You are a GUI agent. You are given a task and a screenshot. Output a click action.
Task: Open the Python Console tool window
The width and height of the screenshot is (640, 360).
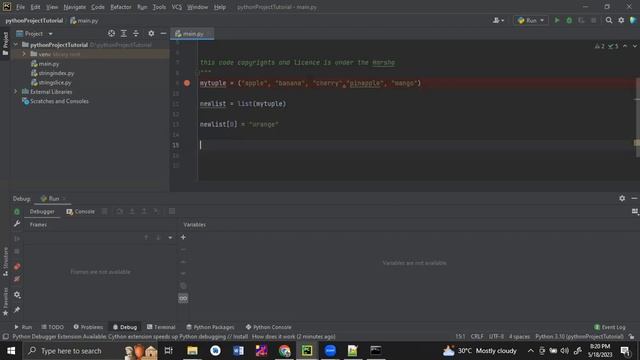[268, 327]
